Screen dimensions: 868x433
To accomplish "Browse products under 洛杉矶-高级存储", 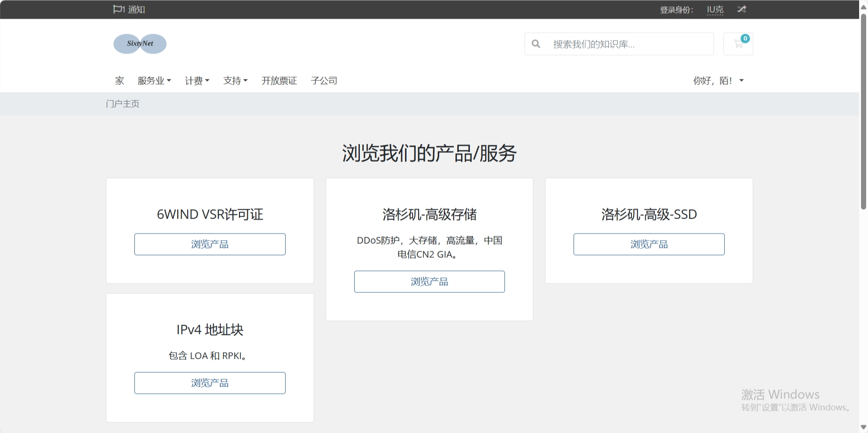I will pyautogui.click(x=429, y=281).
